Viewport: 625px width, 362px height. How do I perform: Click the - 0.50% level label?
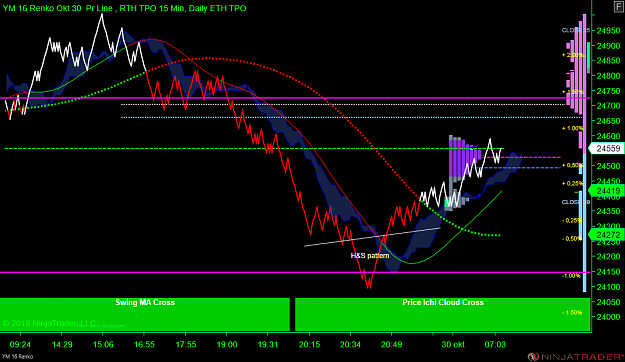(x=572, y=239)
